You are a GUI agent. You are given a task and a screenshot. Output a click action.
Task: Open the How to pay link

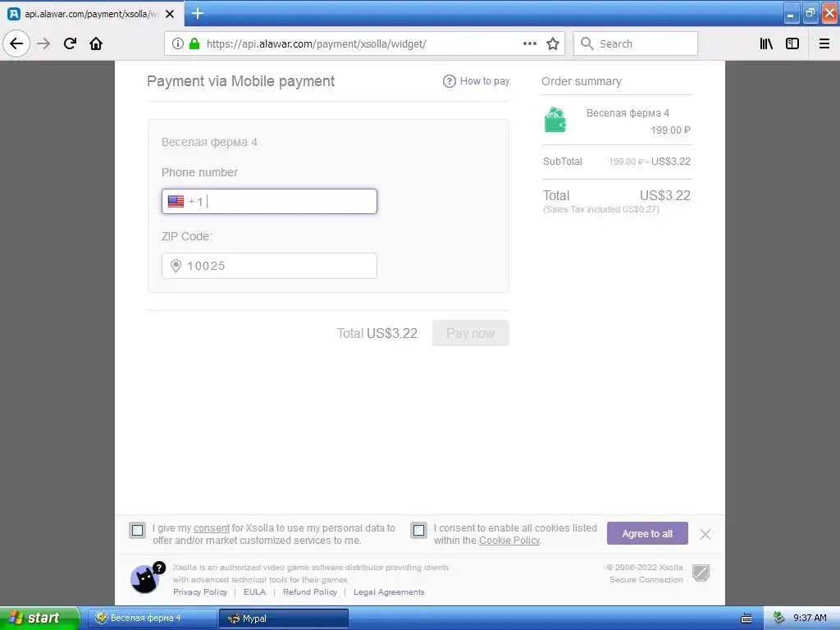484,81
